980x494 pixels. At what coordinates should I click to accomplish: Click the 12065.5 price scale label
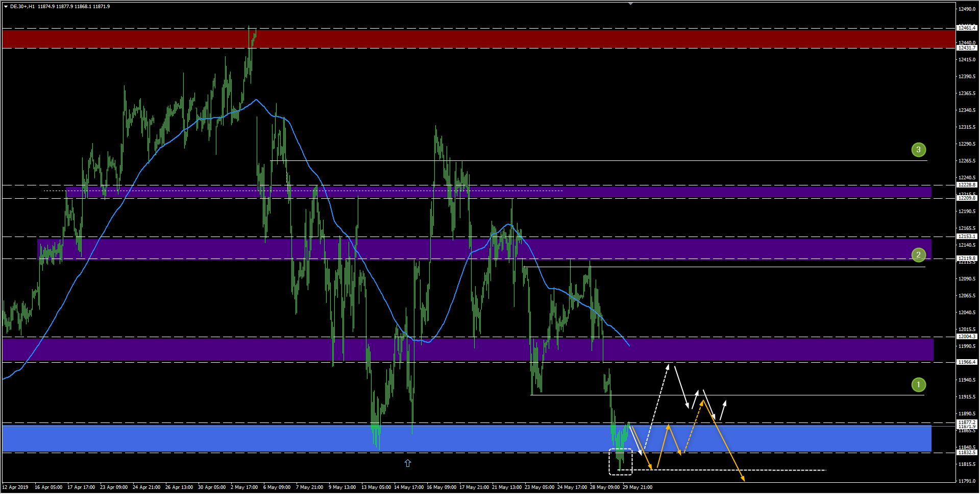[x=967, y=296]
